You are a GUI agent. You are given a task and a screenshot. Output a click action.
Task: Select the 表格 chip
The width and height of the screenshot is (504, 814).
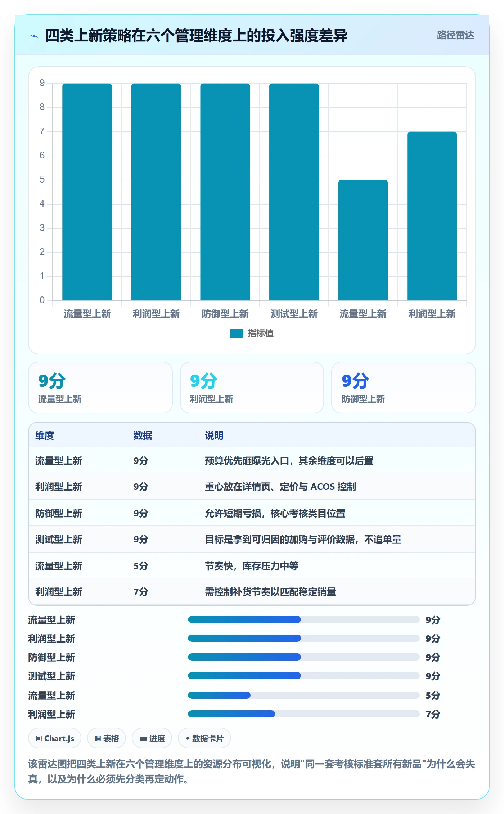point(107,738)
